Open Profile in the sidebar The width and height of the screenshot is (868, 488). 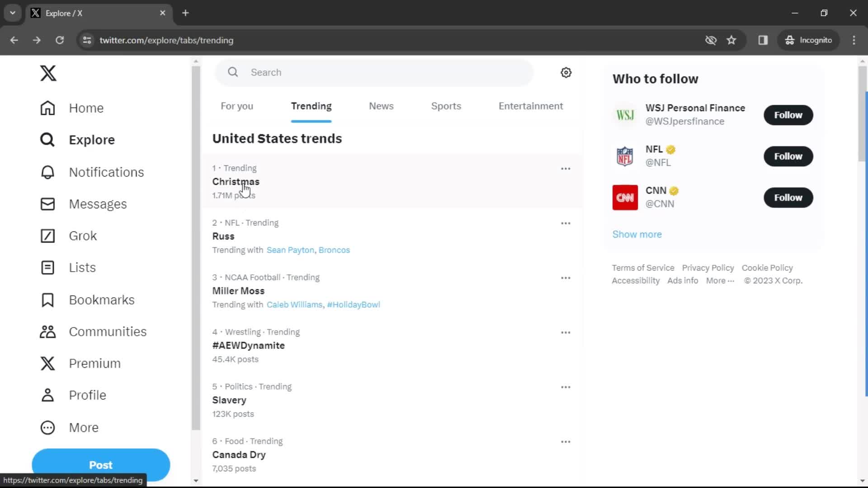click(x=73, y=395)
